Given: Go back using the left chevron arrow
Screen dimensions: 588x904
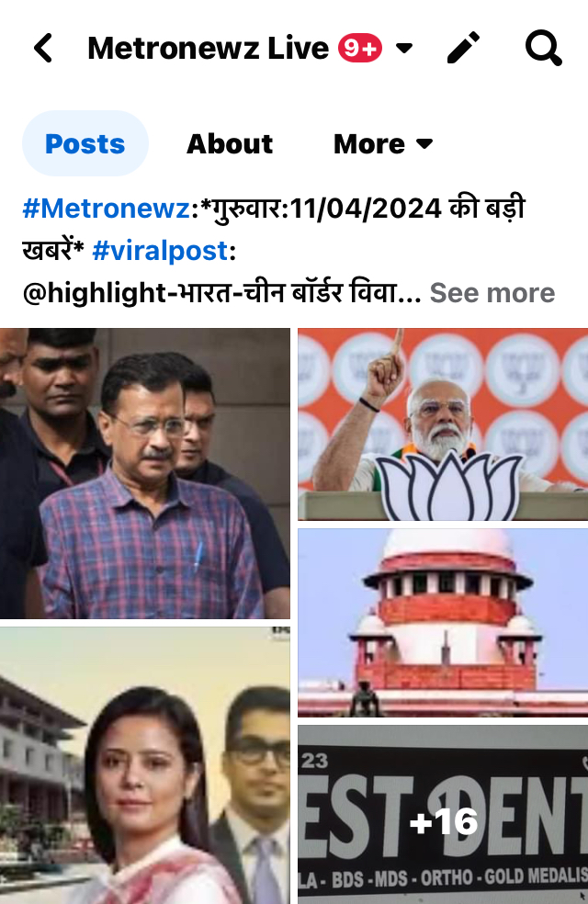Looking at the screenshot, I should [43, 48].
